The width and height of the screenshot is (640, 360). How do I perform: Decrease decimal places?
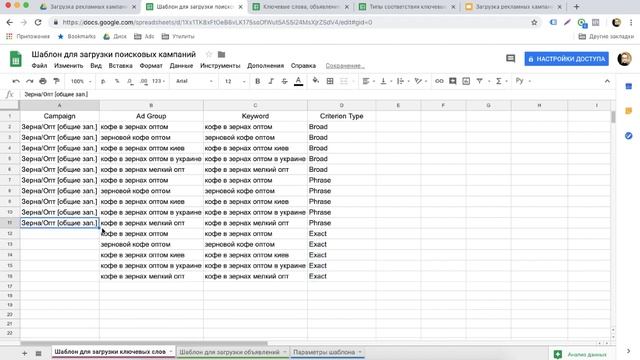(130, 81)
